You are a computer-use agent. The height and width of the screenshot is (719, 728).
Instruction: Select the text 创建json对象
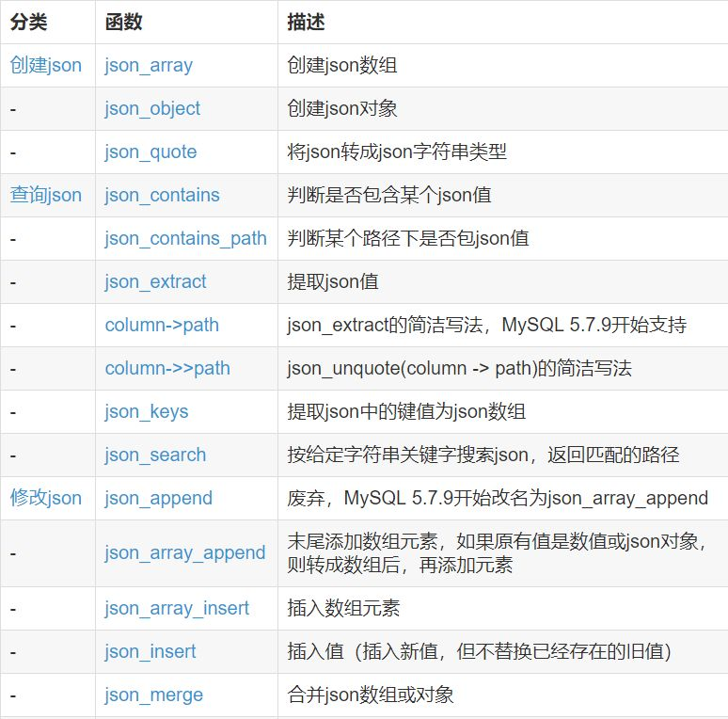coord(342,108)
